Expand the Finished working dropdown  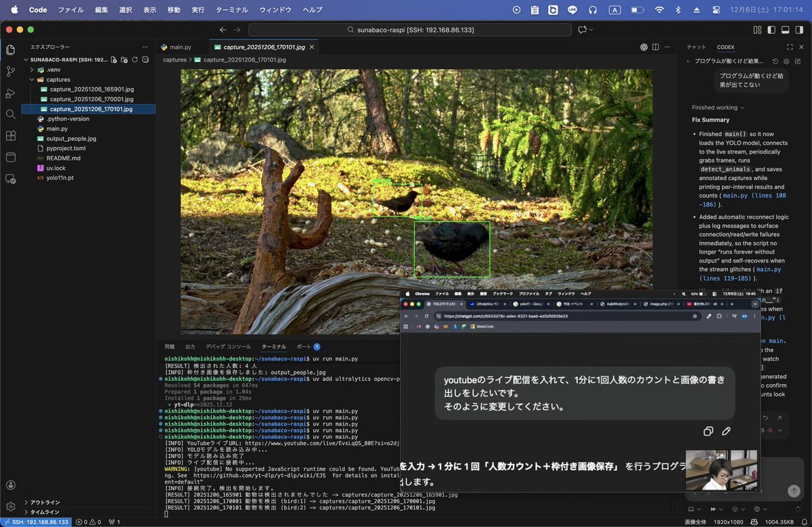718,108
